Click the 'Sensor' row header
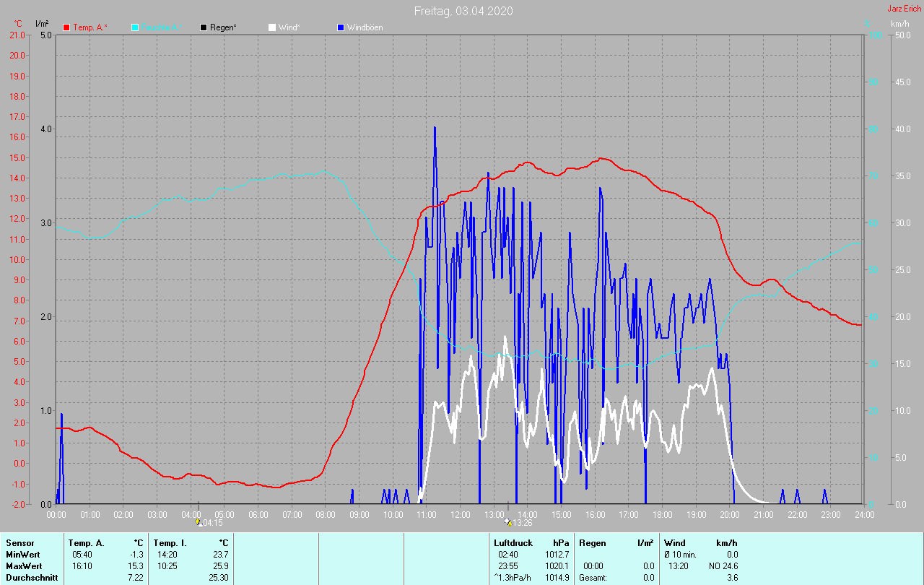924x585 pixels. pos(19,543)
